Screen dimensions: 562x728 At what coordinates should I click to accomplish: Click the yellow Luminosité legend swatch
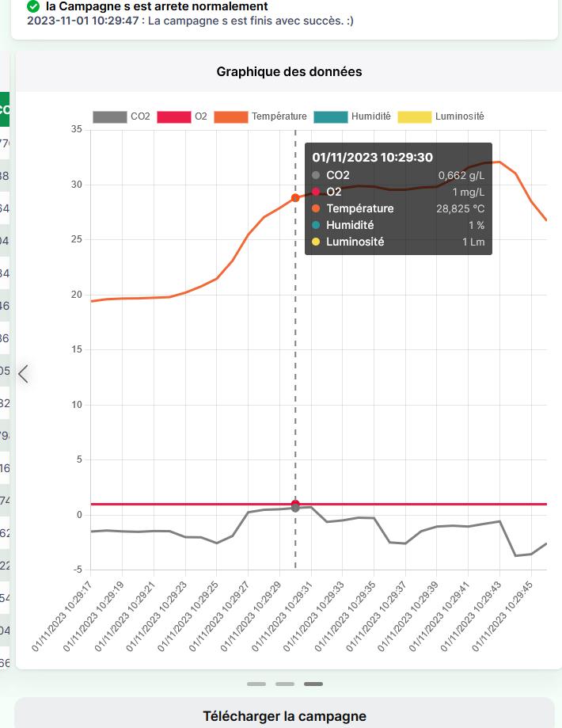click(414, 116)
